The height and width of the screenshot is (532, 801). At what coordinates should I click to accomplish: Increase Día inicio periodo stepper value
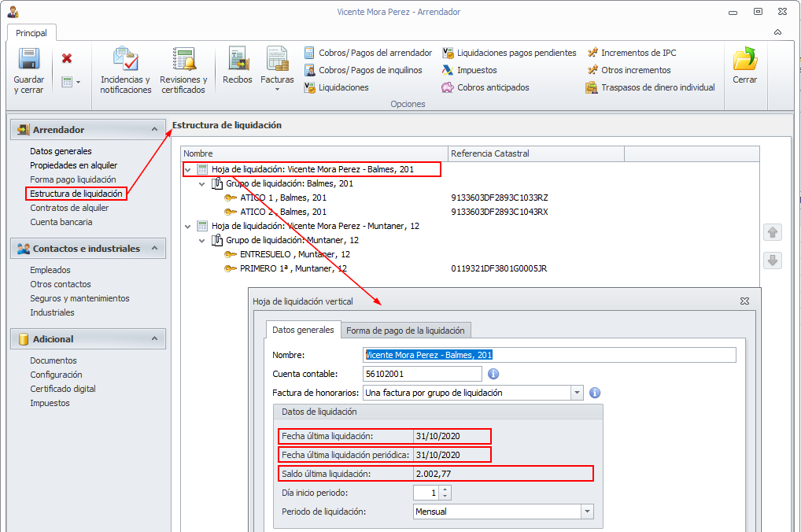[445, 489]
